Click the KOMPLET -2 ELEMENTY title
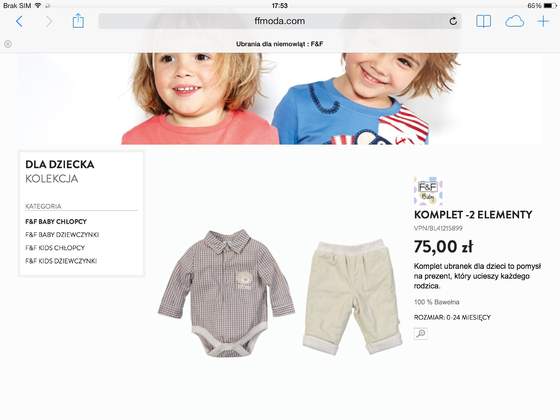This screenshot has width=560, height=420. coord(473,215)
